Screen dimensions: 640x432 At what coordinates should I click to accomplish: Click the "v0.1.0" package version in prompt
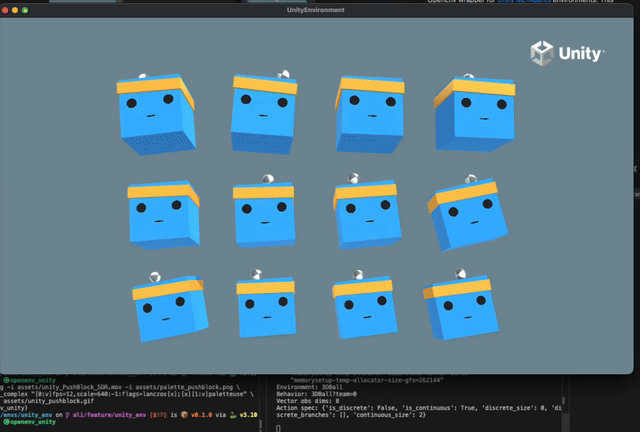pyautogui.click(x=201, y=415)
